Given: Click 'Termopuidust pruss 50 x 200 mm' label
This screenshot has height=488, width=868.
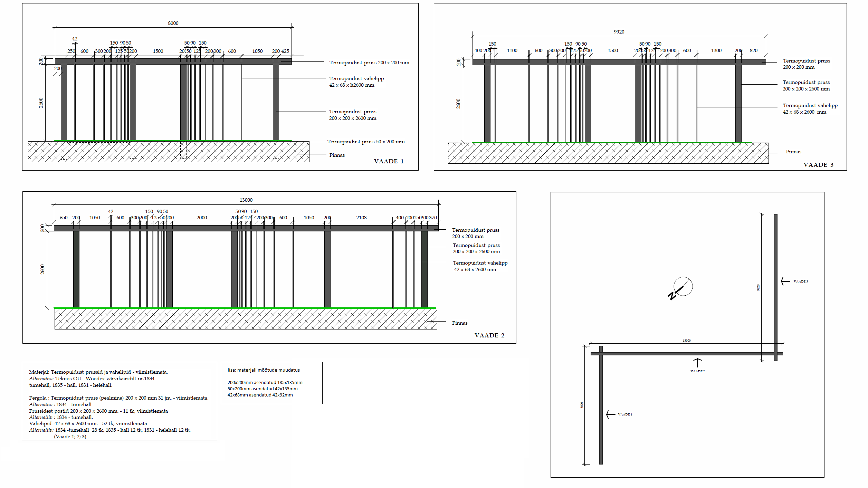Looking at the screenshot, I should (366, 142).
